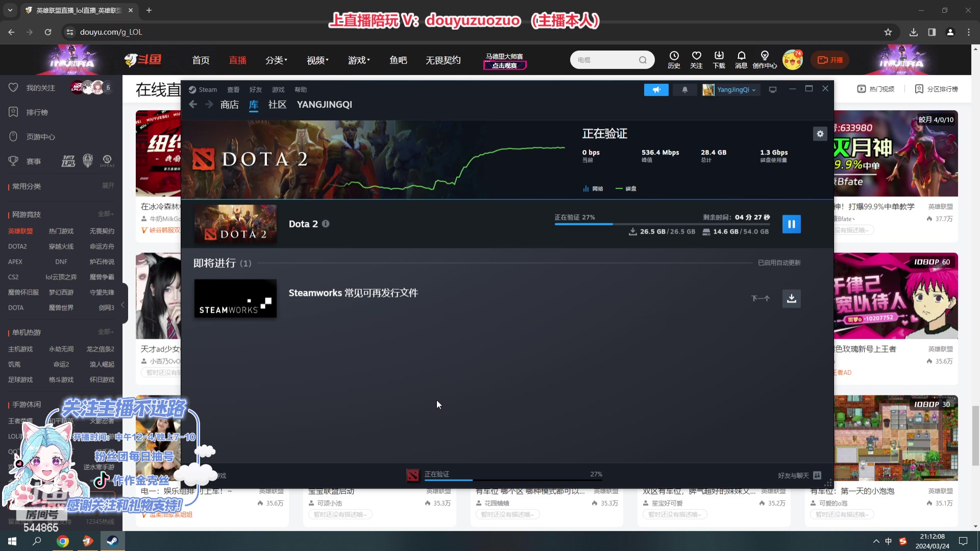The width and height of the screenshot is (980, 551).
Task: Switch to Steam 社区 tab
Action: 277,105
